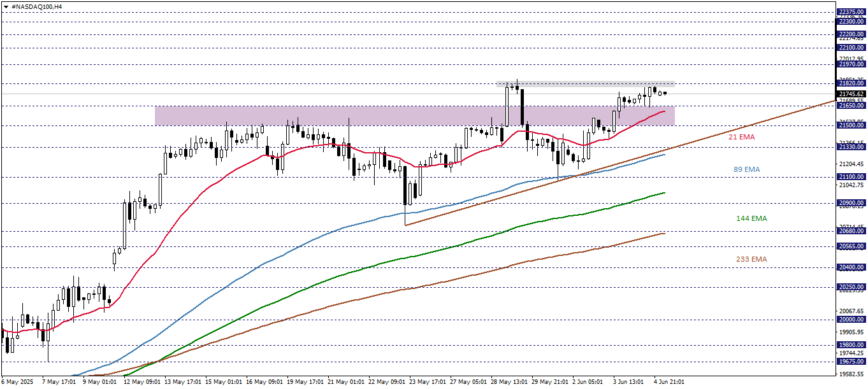Click the 21 EMA label
Screen dimensions: 868x389
point(741,137)
